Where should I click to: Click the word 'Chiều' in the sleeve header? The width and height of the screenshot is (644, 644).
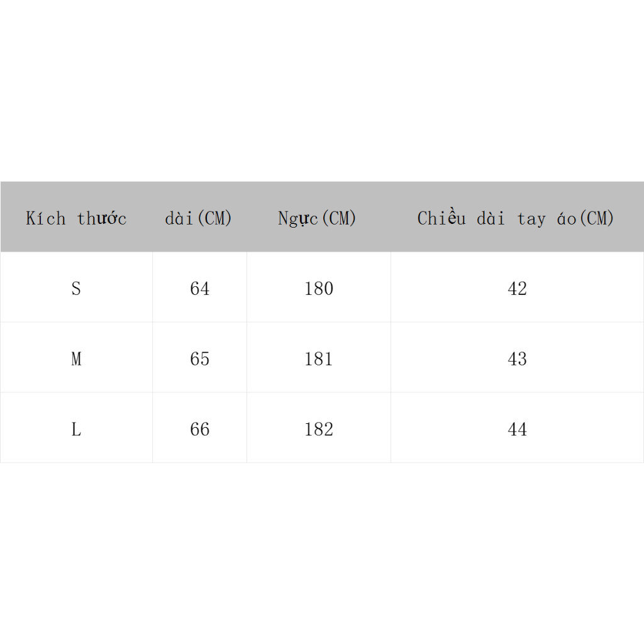click(x=442, y=219)
